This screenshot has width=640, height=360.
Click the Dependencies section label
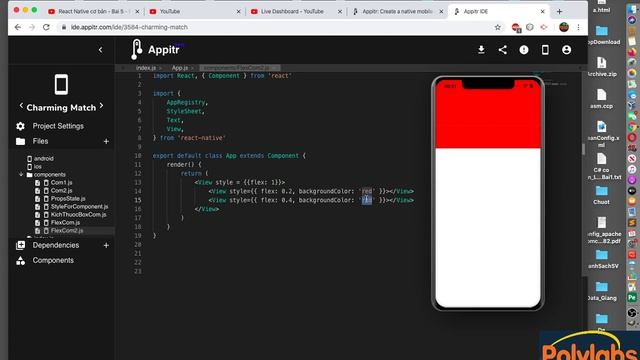coord(56,245)
